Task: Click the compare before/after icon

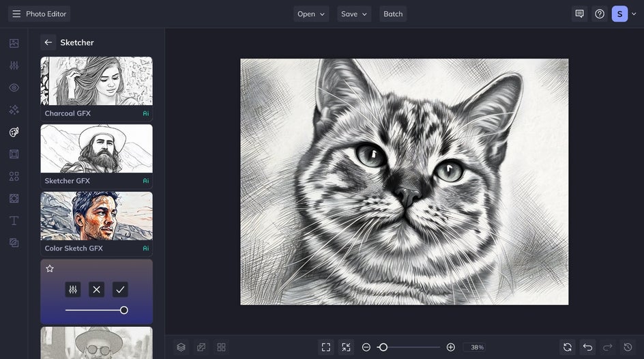Action: [x=201, y=347]
